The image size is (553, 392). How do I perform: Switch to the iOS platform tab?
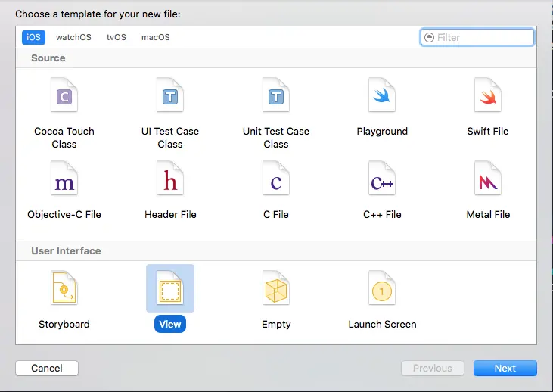[x=33, y=37]
